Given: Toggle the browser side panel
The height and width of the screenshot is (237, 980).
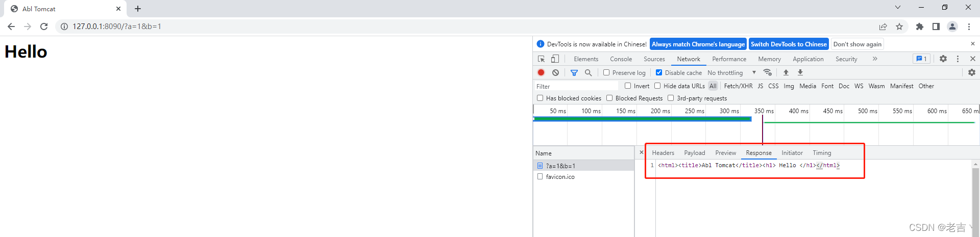Looking at the screenshot, I should pyautogui.click(x=936, y=27).
